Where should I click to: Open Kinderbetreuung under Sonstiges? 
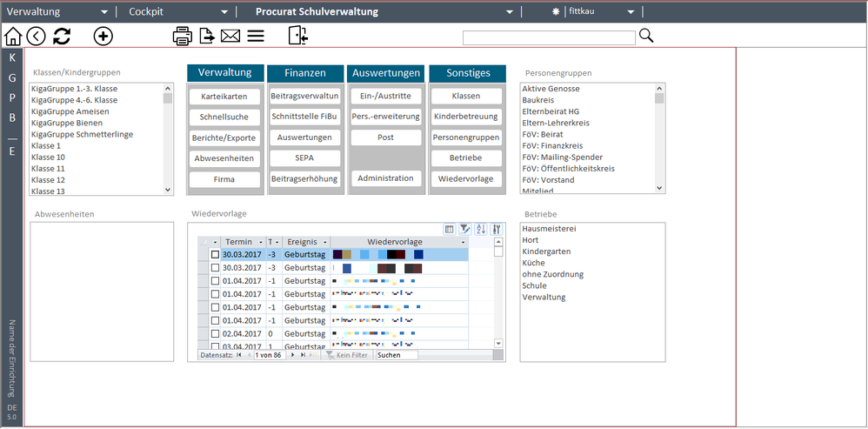(x=466, y=117)
